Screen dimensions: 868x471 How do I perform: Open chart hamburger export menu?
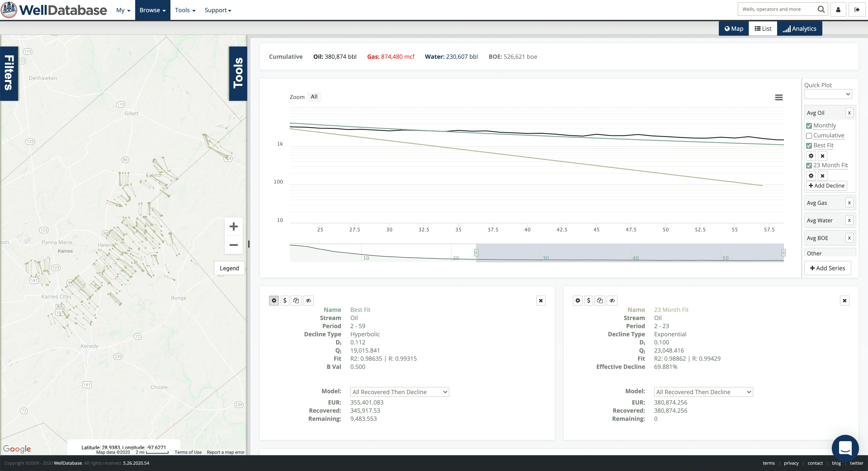tap(779, 97)
